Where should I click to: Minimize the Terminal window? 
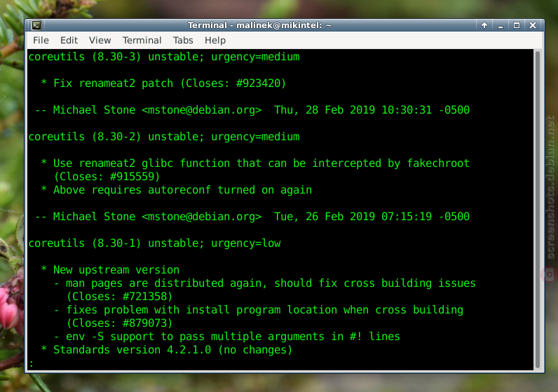coord(501,25)
